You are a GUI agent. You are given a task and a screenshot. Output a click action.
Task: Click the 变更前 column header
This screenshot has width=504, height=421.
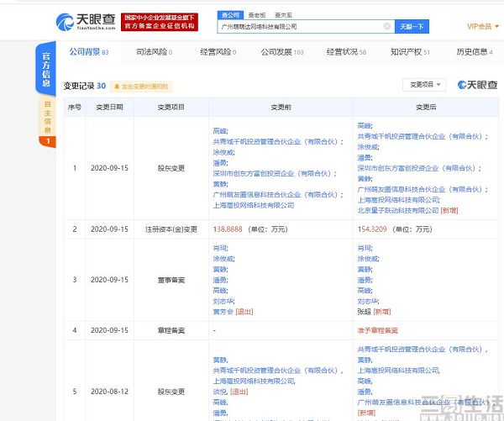(x=281, y=107)
